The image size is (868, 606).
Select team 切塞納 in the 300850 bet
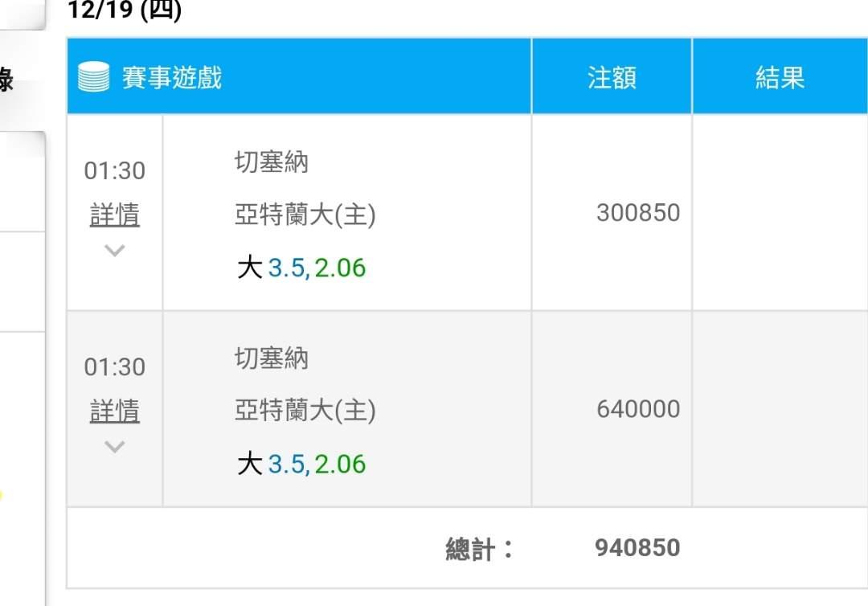[272, 162]
